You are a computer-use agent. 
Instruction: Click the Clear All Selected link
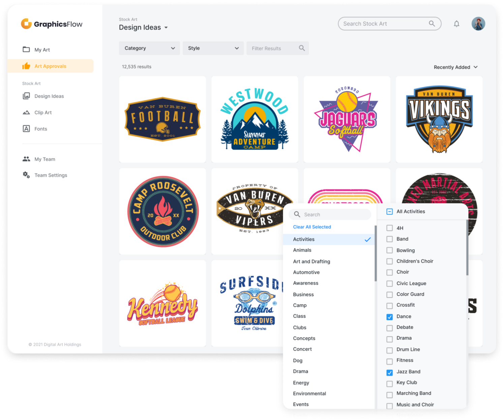312,227
